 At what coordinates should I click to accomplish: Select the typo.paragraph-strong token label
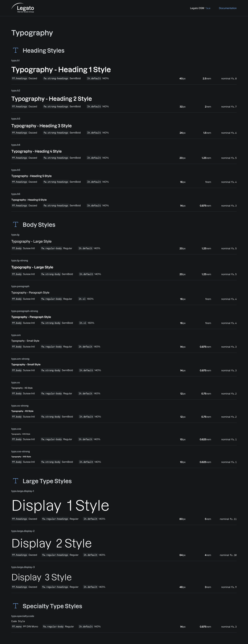click(x=25, y=311)
